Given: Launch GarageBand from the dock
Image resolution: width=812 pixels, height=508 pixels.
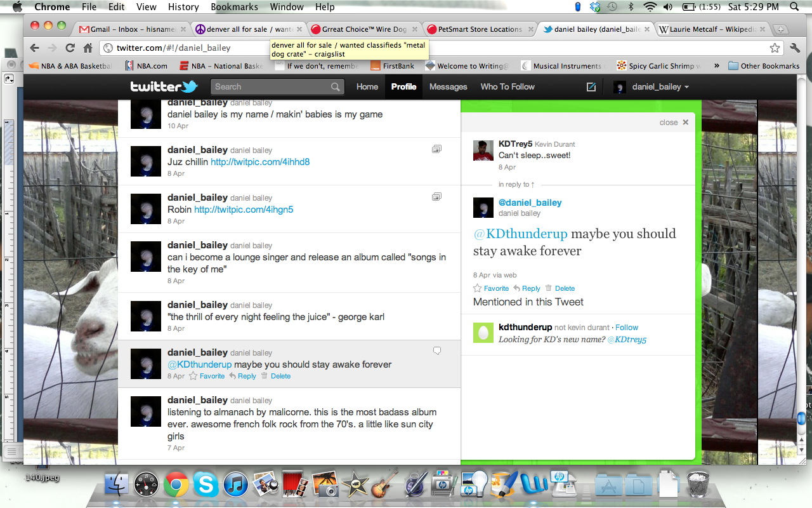Looking at the screenshot, I should pyautogui.click(x=384, y=484).
